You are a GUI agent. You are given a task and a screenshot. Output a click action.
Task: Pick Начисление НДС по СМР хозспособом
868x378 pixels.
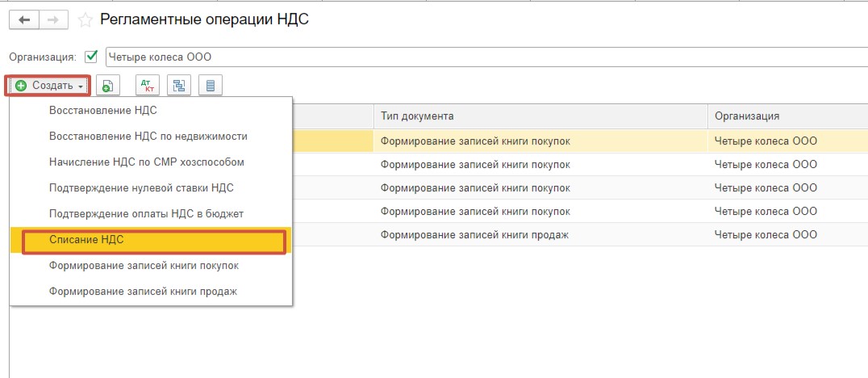[151, 162]
